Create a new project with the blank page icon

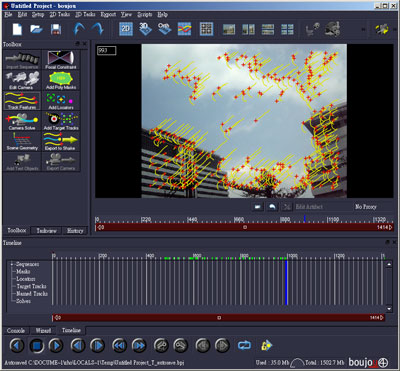(x=17, y=29)
